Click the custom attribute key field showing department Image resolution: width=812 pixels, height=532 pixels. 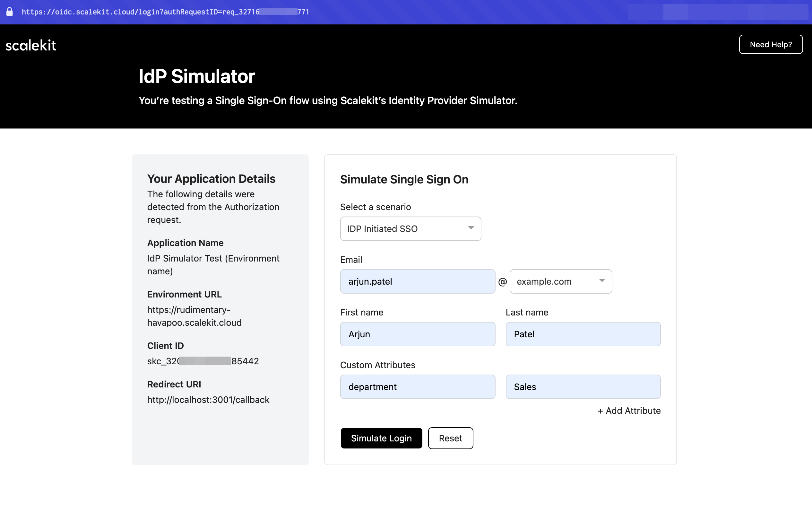pyautogui.click(x=418, y=386)
